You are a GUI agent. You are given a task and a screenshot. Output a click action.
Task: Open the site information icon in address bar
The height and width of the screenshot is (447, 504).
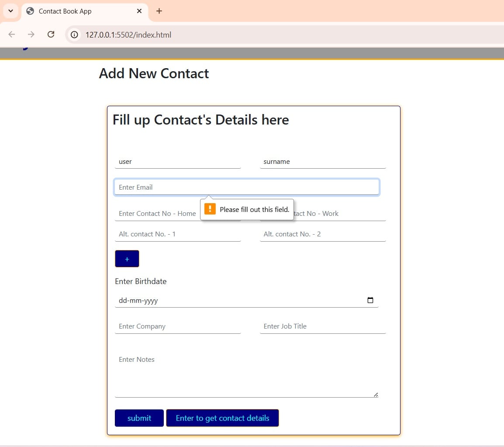pos(75,35)
